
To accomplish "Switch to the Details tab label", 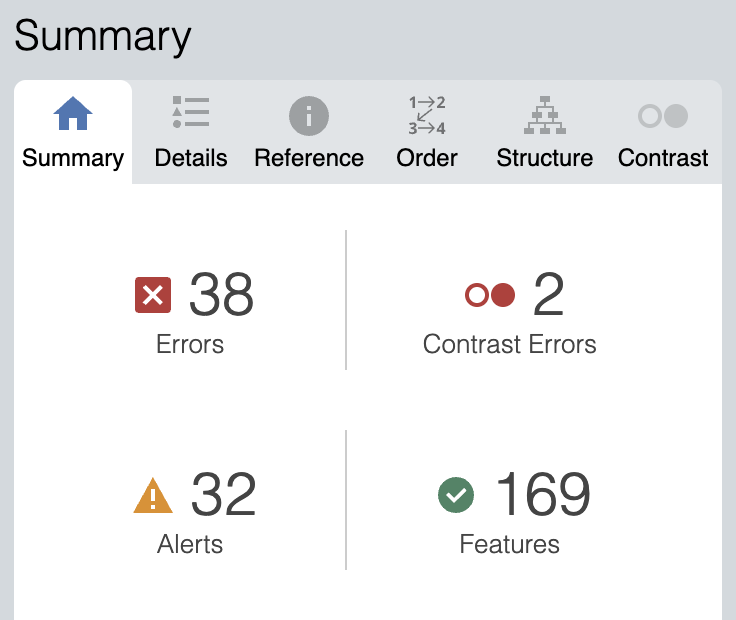I will [x=191, y=158].
